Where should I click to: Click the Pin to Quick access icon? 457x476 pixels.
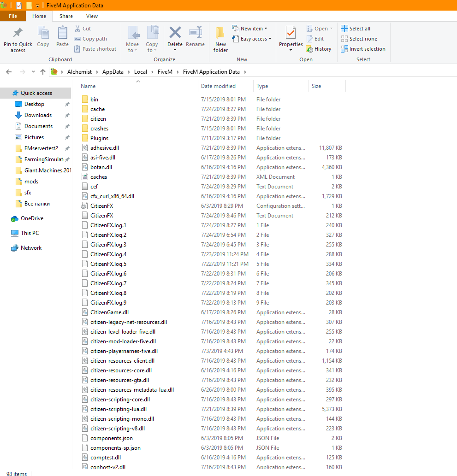18,32
